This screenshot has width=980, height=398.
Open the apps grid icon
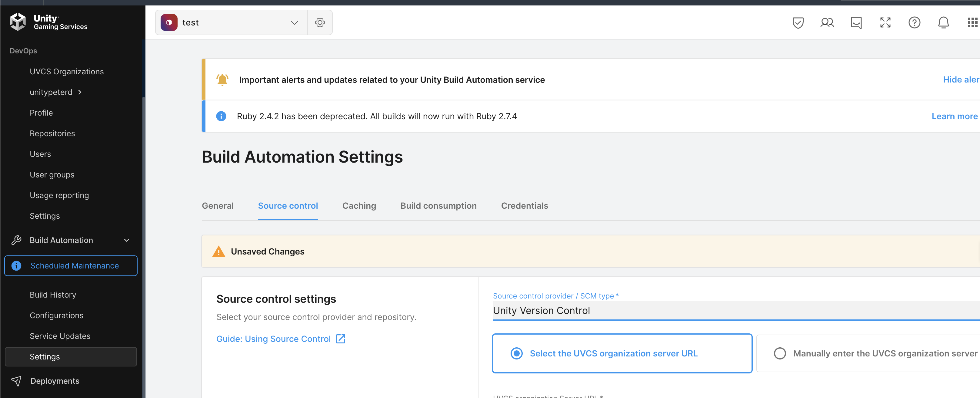coord(972,22)
